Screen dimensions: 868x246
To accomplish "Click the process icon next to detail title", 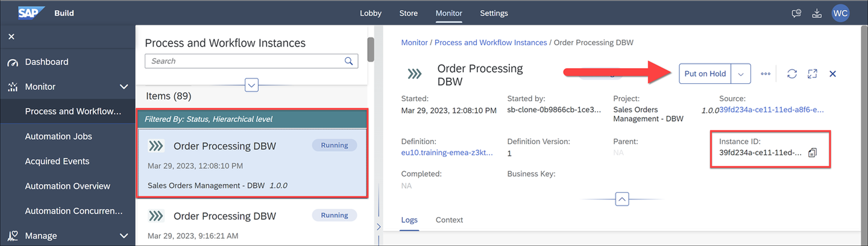I will point(414,74).
